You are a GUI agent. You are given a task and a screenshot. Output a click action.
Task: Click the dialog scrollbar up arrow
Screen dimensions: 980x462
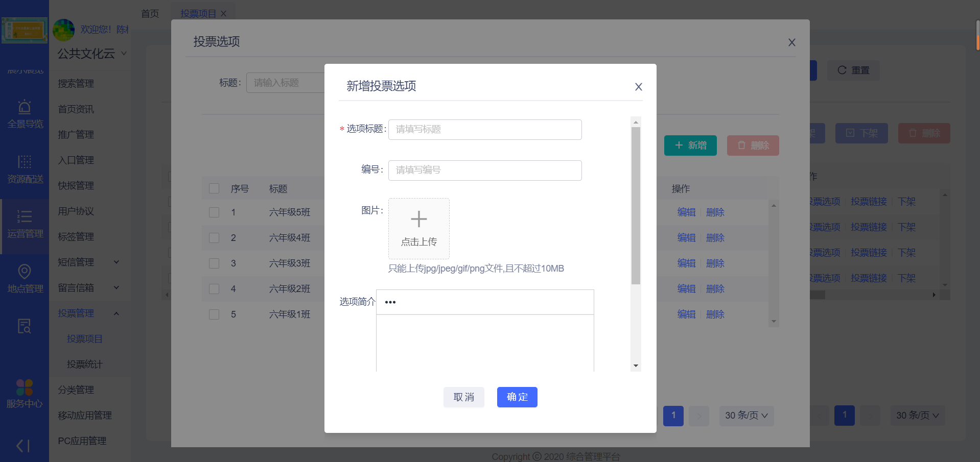pyautogui.click(x=636, y=122)
